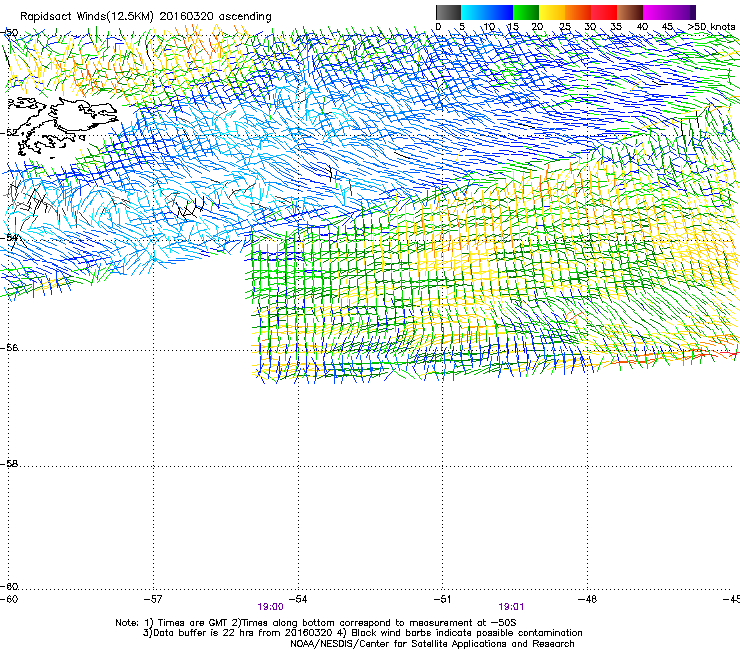The height and width of the screenshot is (650, 740).
Task: Click the magenta 40-45 knots legend swatch
Action: (x=656, y=12)
